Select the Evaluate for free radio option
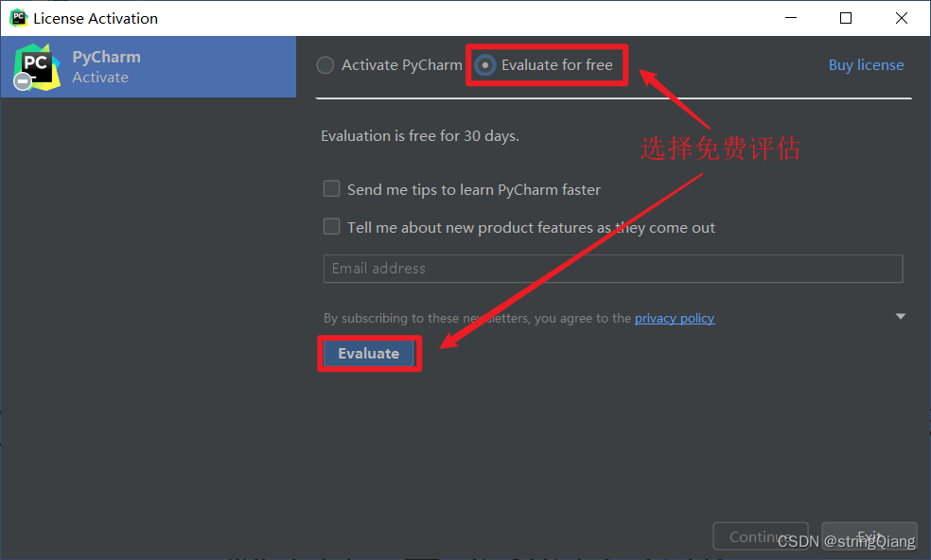 (485, 65)
